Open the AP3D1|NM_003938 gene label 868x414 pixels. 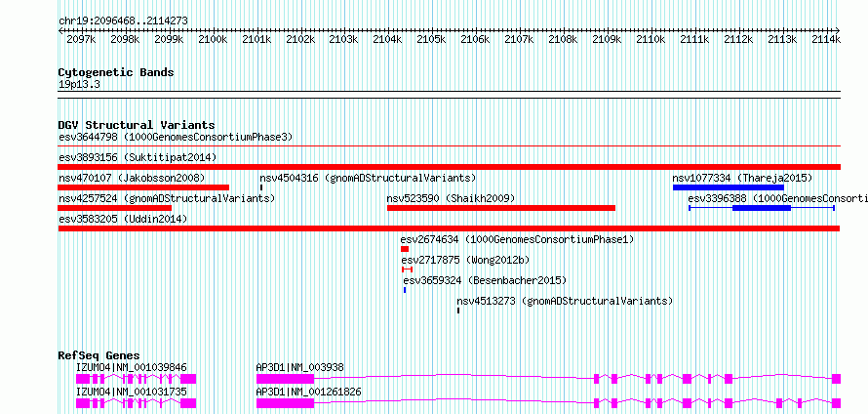[x=300, y=367]
